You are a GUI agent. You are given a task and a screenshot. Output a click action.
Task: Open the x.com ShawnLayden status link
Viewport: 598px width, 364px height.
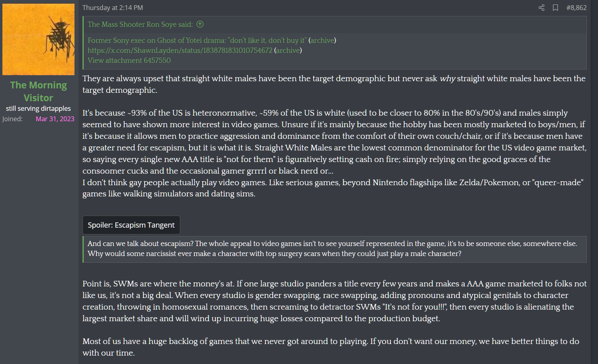click(x=180, y=50)
